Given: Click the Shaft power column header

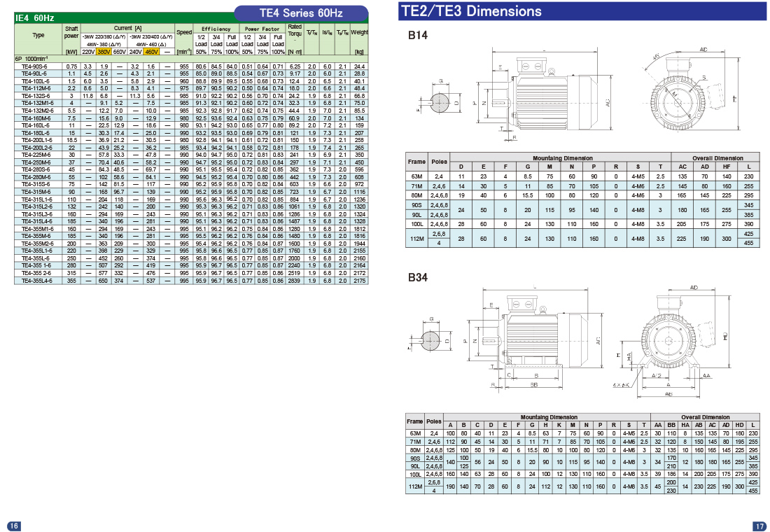Looking at the screenshot, I should 71,32.
